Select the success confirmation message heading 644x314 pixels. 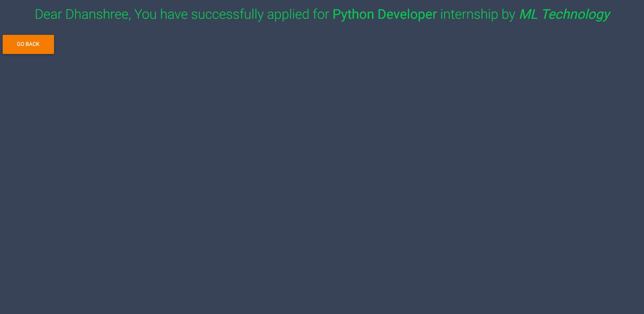click(322, 14)
